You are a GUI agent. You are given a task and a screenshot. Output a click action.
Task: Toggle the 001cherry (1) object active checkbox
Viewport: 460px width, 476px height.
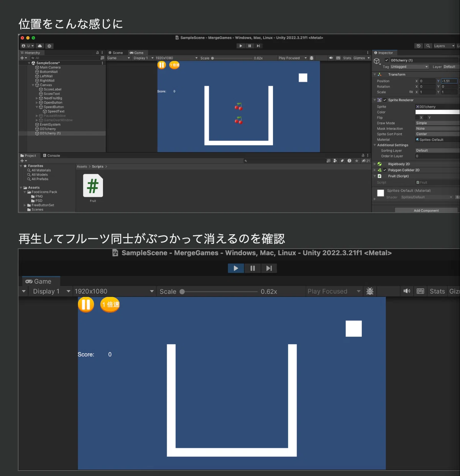tap(387, 61)
